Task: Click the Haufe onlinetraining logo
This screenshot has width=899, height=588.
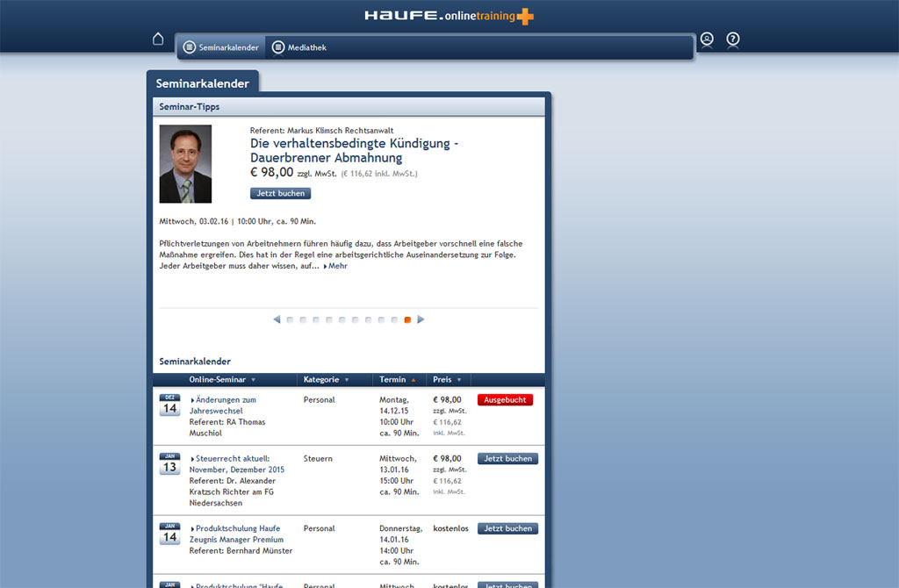Action: click(x=449, y=16)
